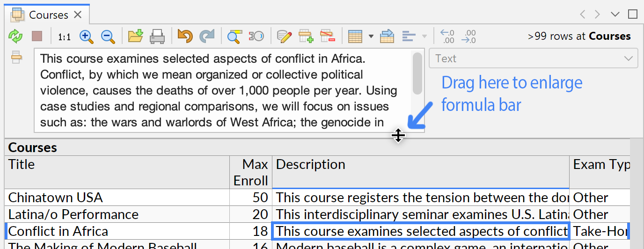The image size is (644, 249).
Task: Open the view list chevron dropdown
Action: tap(615, 15)
